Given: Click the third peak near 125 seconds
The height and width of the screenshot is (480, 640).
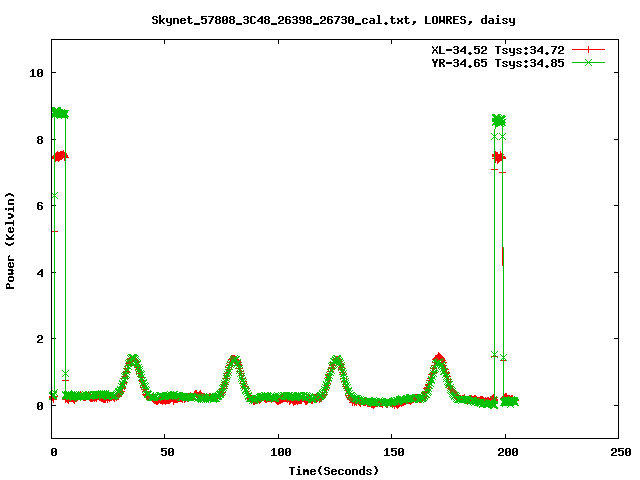Looking at the screenshot, I should click(337, 360).
